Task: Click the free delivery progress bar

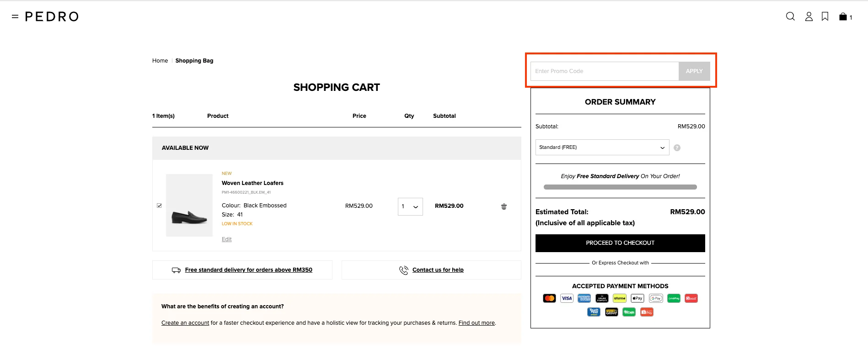Action: click(x=620, y=187)
